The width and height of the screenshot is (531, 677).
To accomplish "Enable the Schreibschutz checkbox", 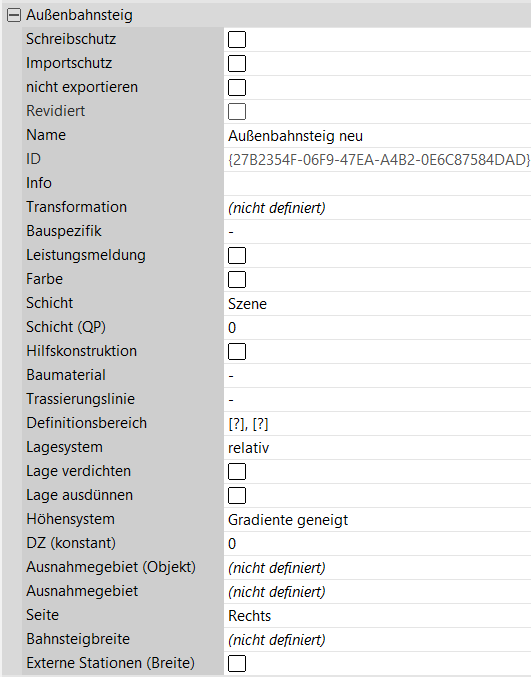I will (237, 39).
